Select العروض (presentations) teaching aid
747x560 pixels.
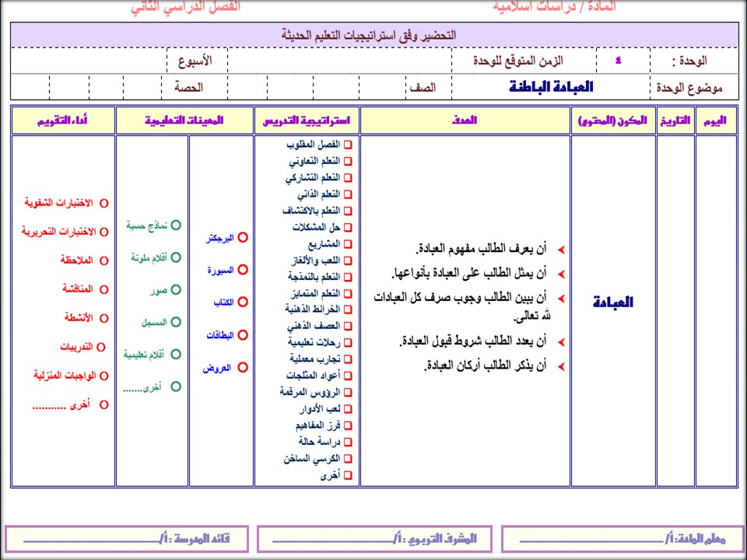(x=242, y=366)
